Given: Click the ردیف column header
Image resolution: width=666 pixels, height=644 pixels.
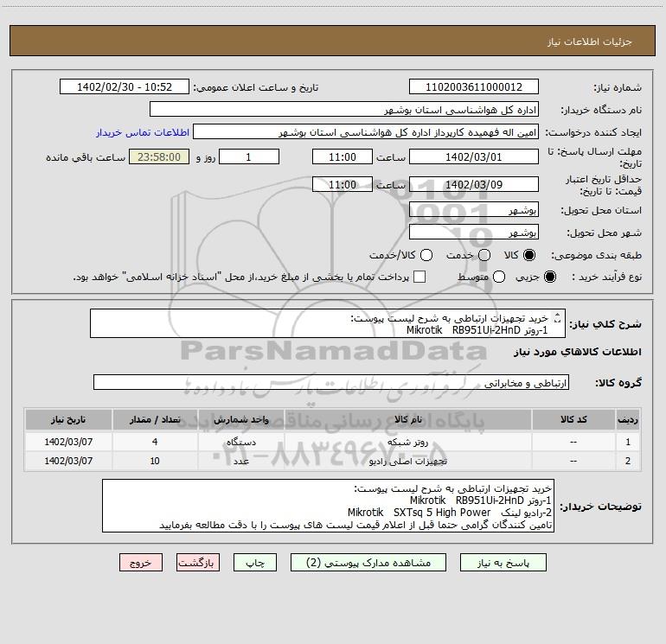Looking at the screenshot, I should (628, 419).
